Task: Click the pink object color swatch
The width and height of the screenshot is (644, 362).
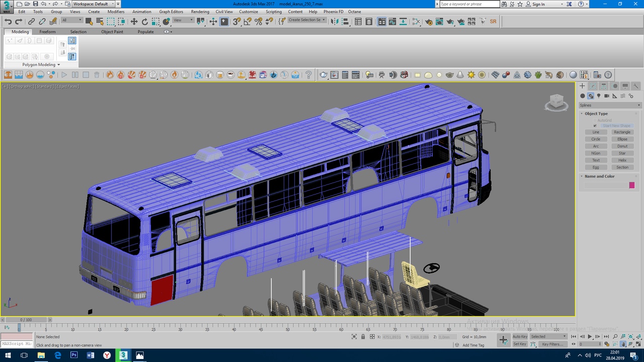Action: click(x=631, y=186)
